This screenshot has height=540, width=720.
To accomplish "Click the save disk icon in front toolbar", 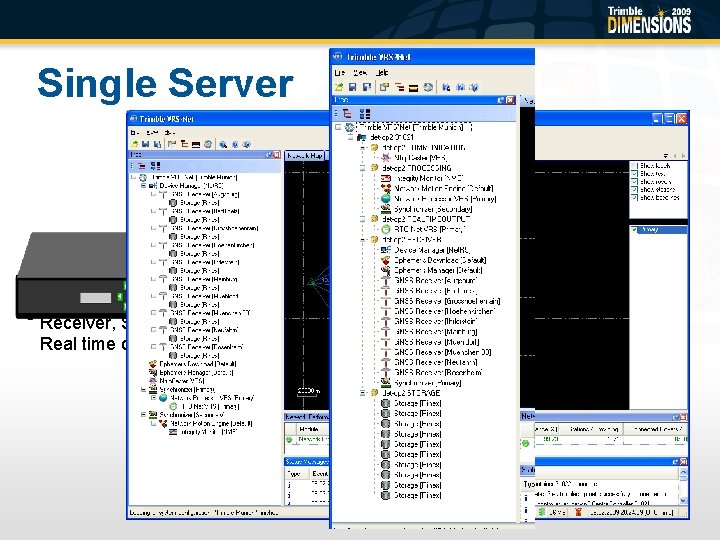I will coord(353,87).
